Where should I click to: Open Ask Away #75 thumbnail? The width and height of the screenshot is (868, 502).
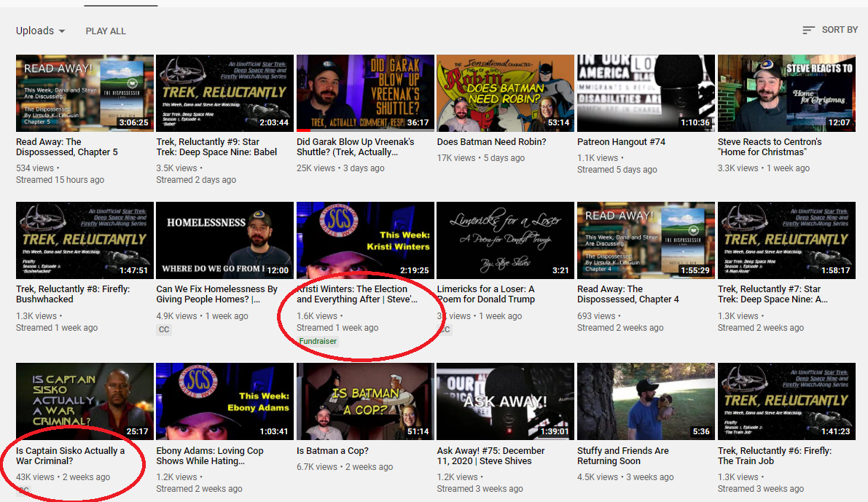click(x=505, y=401)
